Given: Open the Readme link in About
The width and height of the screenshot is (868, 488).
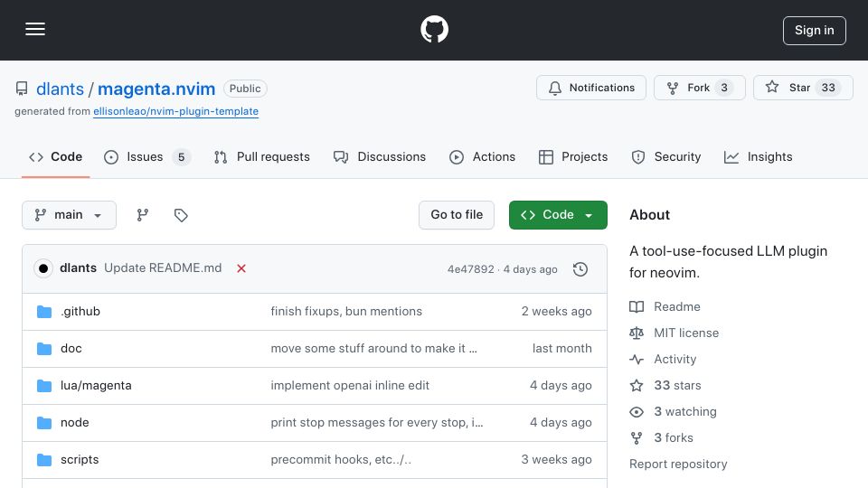Looking at the screenshot, I should (x=676, y=306).
